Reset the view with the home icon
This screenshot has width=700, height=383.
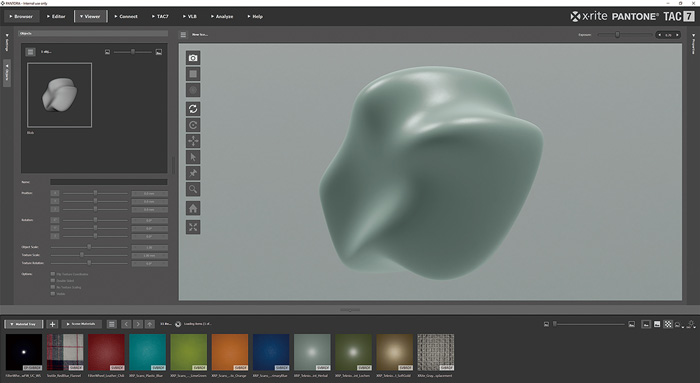(193, 208)
